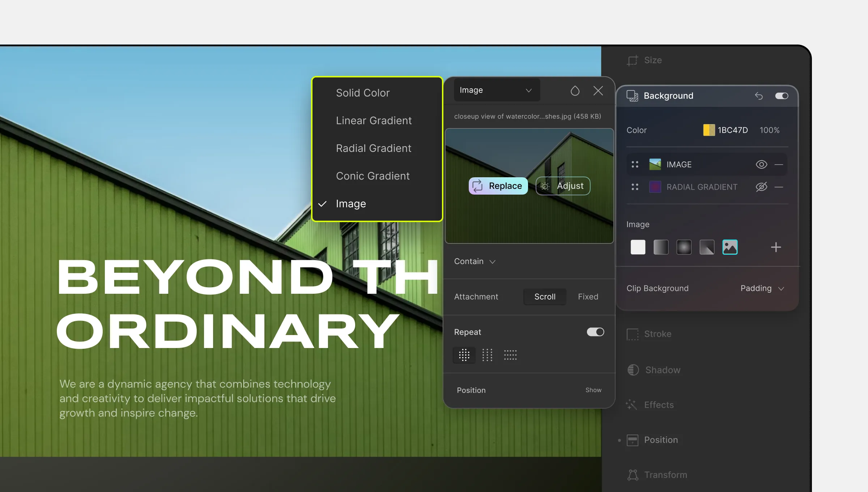868x492 pixels.
Task: Toggle visibility of IMAGE layer
Action: coord(761,164)
